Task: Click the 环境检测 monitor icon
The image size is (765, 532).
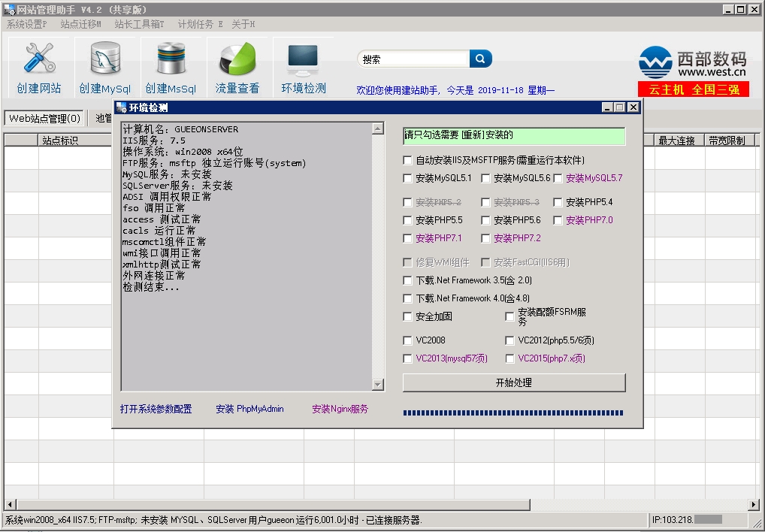Action: click(x=304, y=60)
